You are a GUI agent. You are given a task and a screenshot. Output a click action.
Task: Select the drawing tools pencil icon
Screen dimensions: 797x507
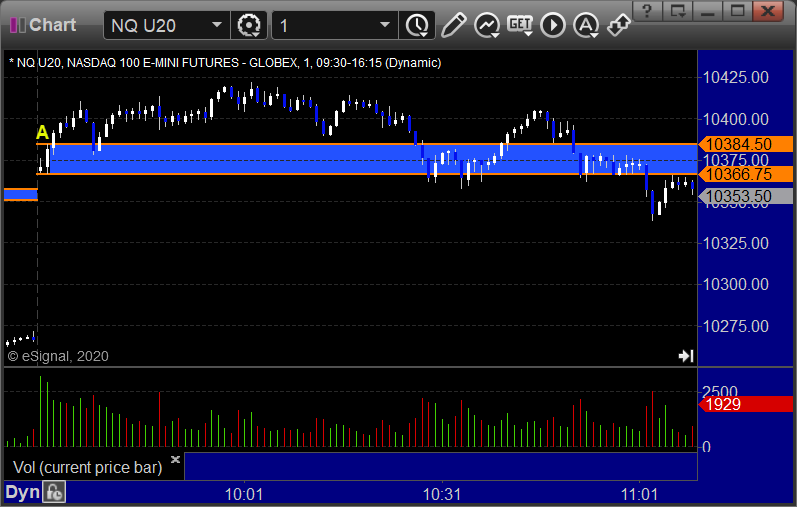coord(453,25)
